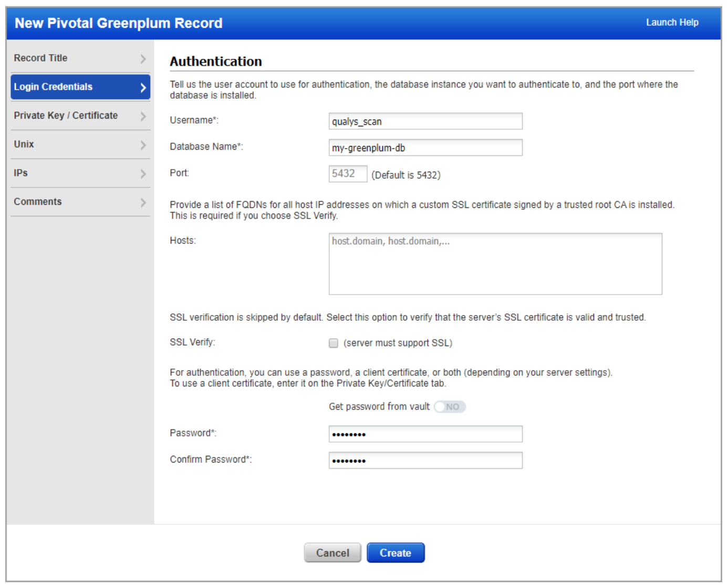728x588 pixels.
Task: Click the chevron beside Record Title
Action: tap(143, 59)
